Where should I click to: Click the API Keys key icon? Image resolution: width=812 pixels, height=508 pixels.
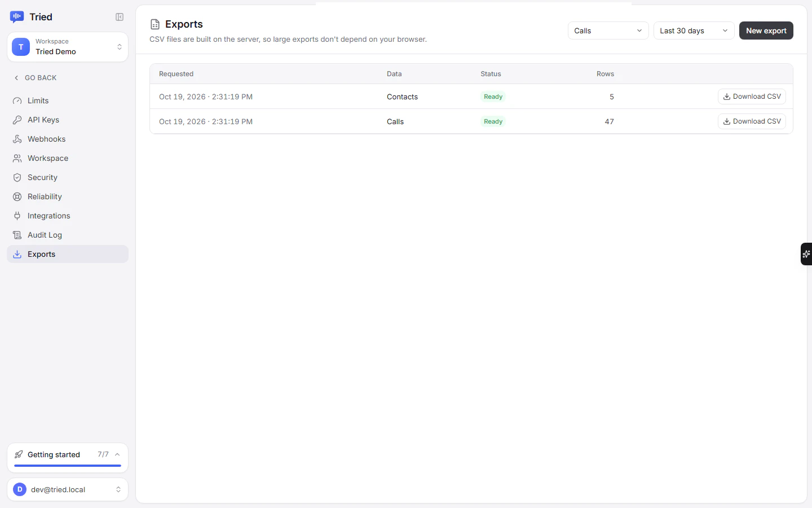(x=17, y=120)
